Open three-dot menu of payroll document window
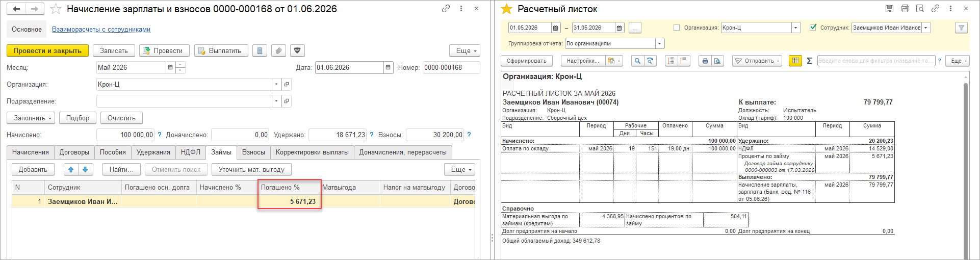The image size is (980, 260). (x=461, y=9)
